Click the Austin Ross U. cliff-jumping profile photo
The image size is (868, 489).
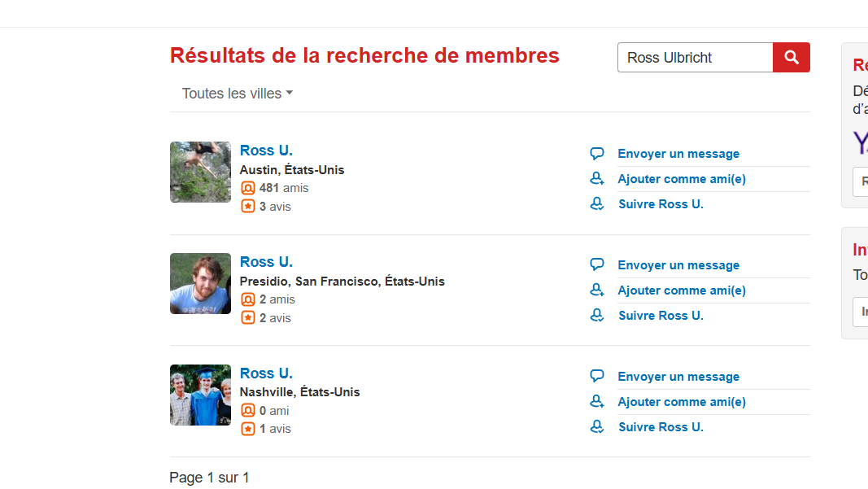point(200,172)
